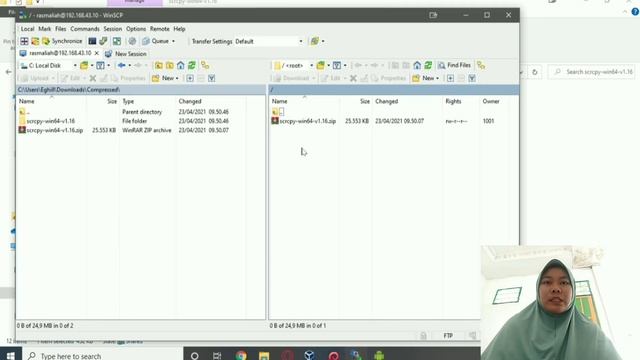Open the Commands menu
This screenshot has width=640, height=360.
click(84, 29)
